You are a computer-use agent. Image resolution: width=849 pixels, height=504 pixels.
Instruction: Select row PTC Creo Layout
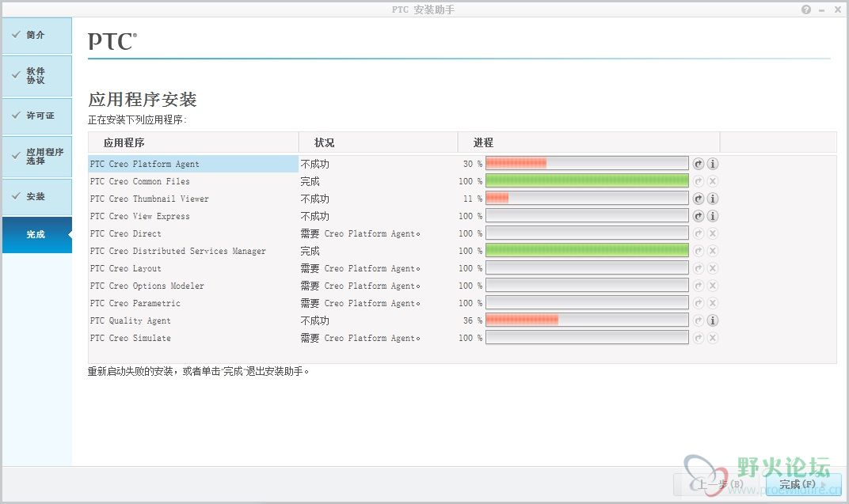(x=193, y=268)
